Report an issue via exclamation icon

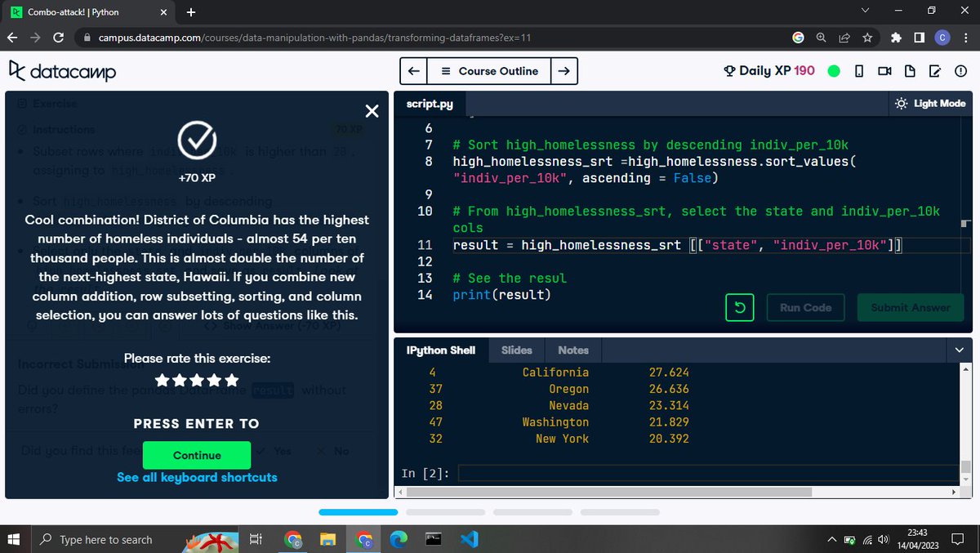[960, 71]
